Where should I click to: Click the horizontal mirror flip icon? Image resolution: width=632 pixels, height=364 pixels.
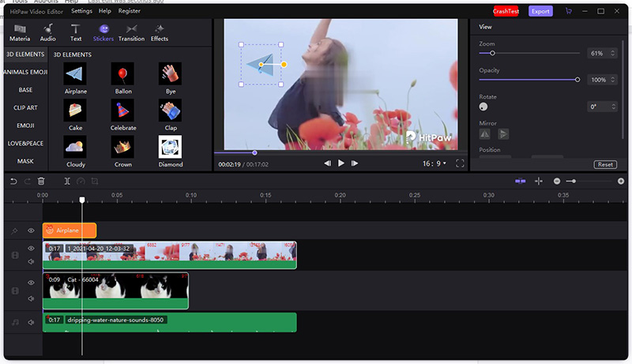click(486, 134)
